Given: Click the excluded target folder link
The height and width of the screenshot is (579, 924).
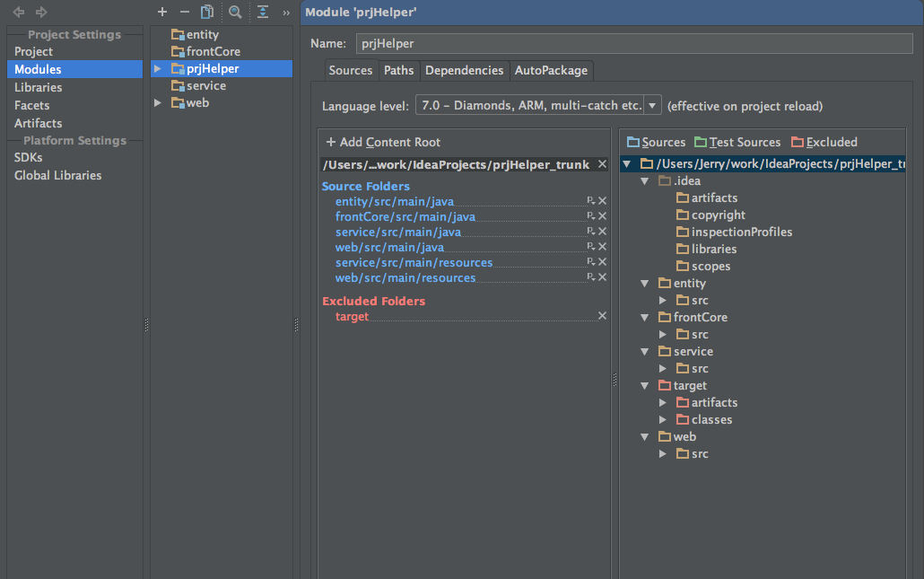Looking at the screenshot, I should tap(352, 316).
